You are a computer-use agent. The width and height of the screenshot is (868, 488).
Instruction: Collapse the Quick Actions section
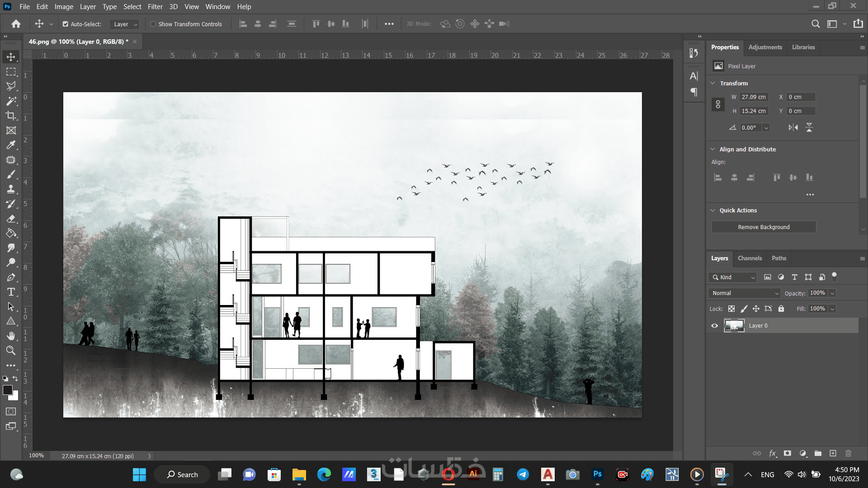pos(713,210)
